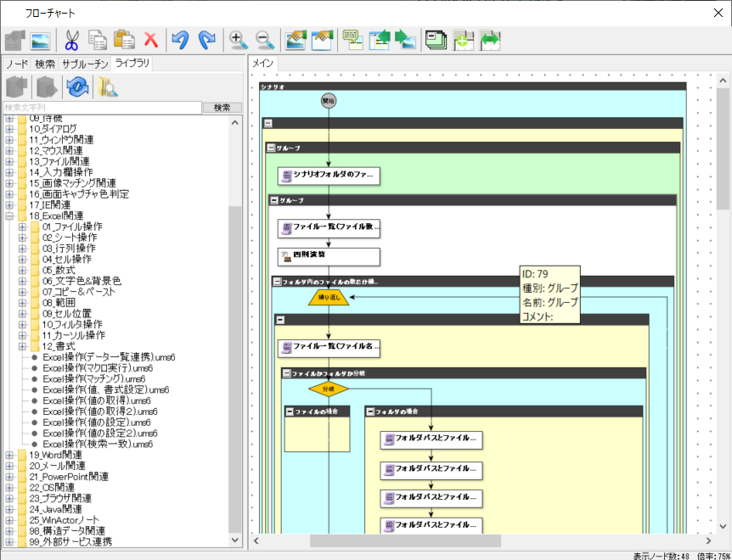Screen dimensions: 732x560
Task: Click the Undo arrow icon
Action: pos(180,40)
